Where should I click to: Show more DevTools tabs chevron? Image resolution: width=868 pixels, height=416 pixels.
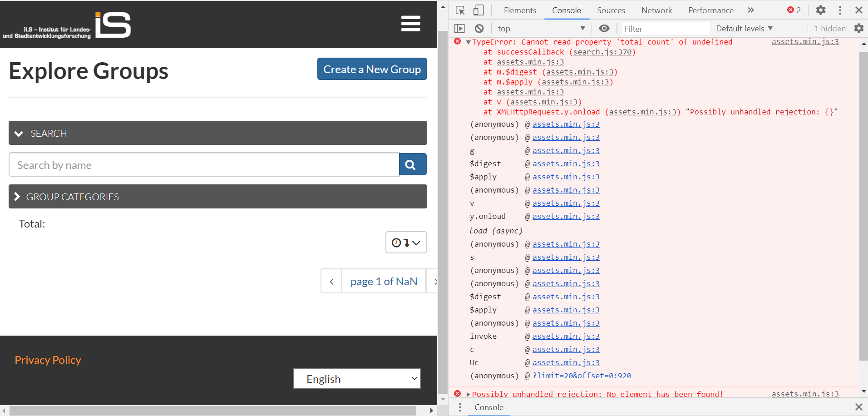pos(751,10)
